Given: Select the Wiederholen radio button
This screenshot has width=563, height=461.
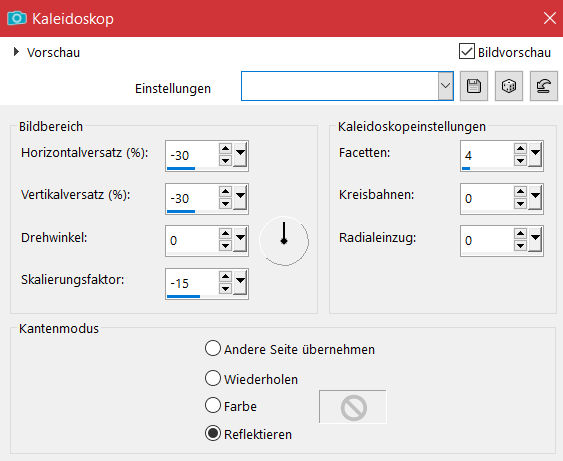Looking at the screenshot, I should click(213, 378).
